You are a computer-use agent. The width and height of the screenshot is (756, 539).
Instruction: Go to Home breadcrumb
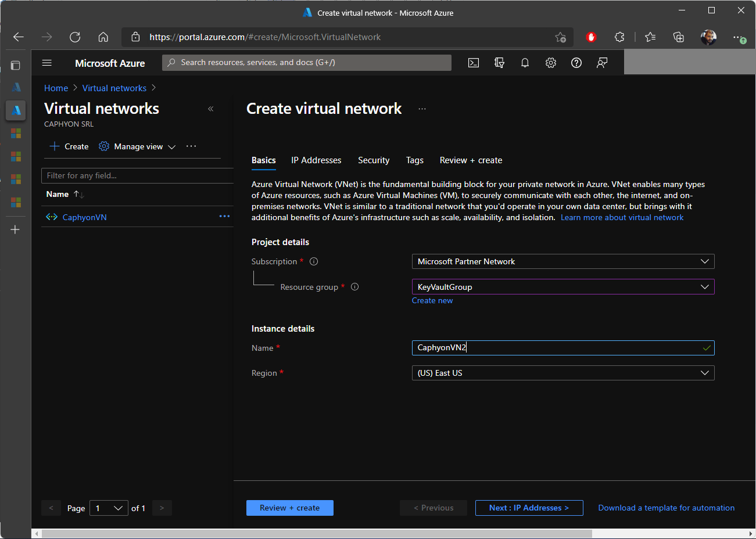point(56,88)
